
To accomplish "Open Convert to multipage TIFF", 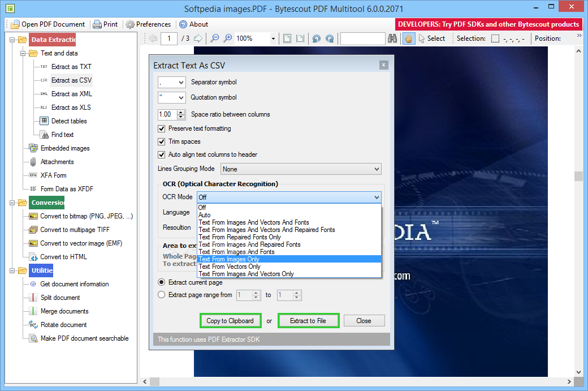I will click(75, 230).
